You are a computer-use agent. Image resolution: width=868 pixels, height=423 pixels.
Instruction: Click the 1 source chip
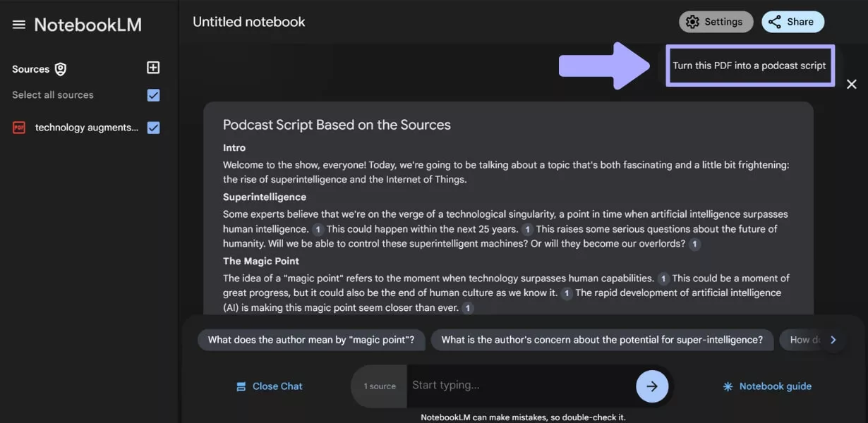(x=379, y=386)
